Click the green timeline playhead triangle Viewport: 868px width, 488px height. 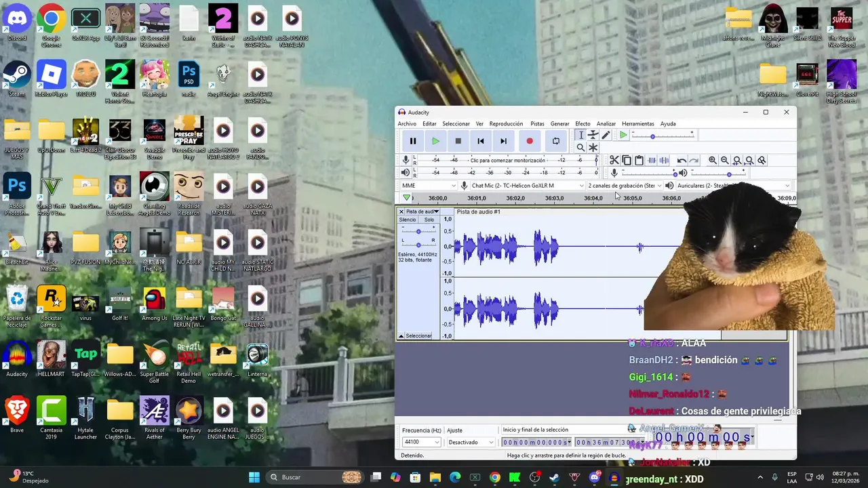tap(406, 198)
